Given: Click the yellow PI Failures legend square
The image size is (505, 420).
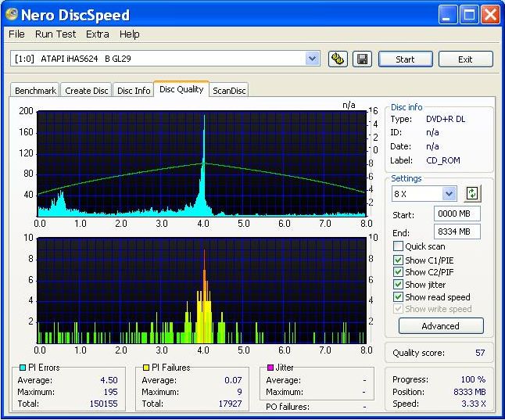Looking at the screenshot, I should point(146,368).
